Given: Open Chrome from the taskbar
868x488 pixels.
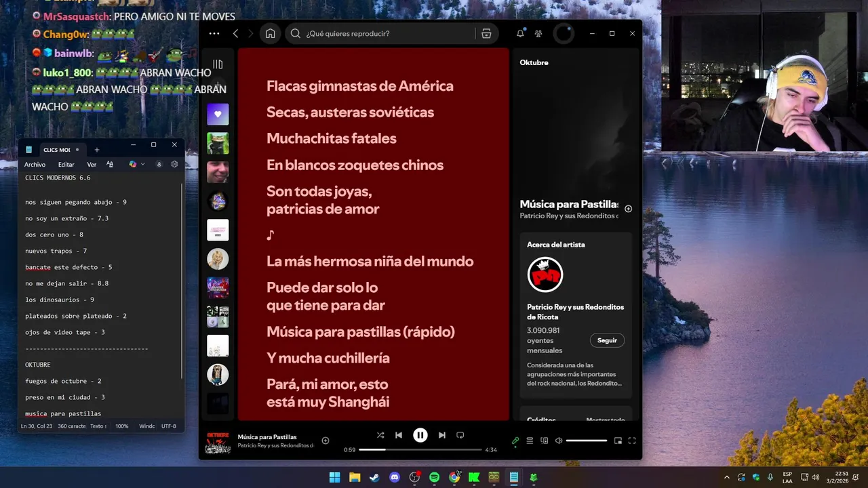Looking at the screenshot, I should point(454,477).
